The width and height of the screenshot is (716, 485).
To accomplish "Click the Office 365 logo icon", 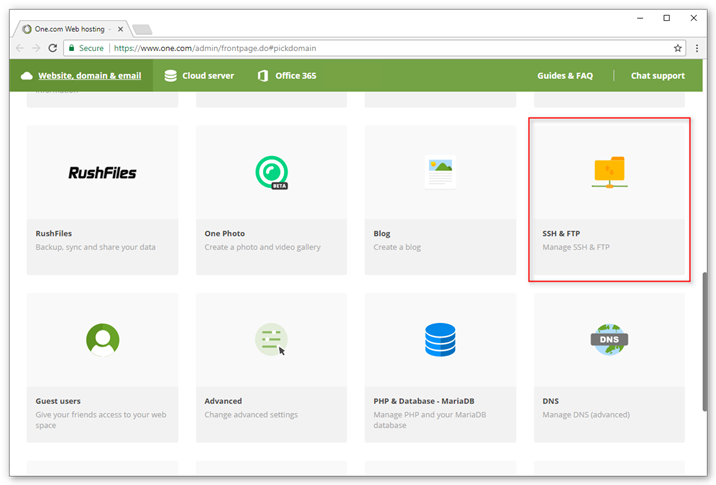I will coord(263,76).
